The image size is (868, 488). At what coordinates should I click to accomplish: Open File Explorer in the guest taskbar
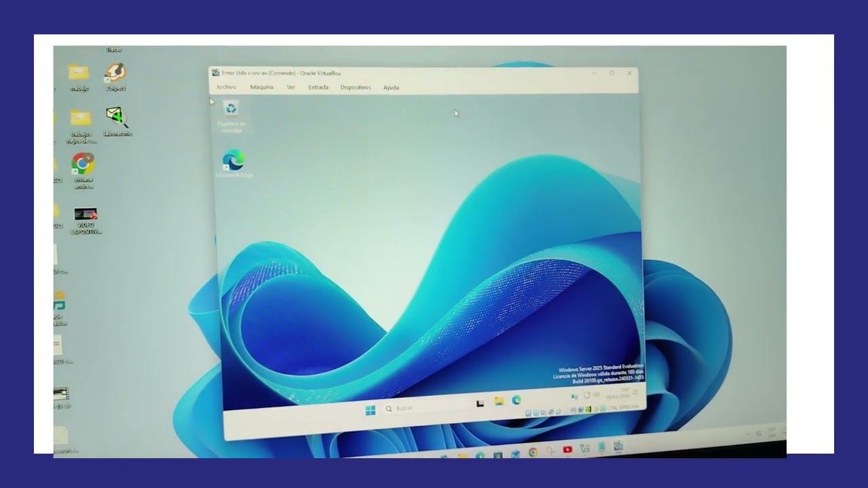click(499, 401)
